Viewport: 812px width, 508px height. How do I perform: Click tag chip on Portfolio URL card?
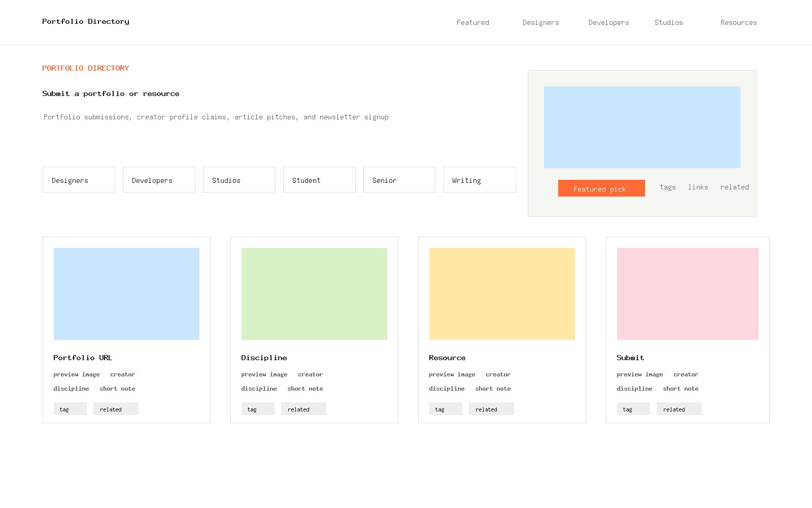click(70, 409)
